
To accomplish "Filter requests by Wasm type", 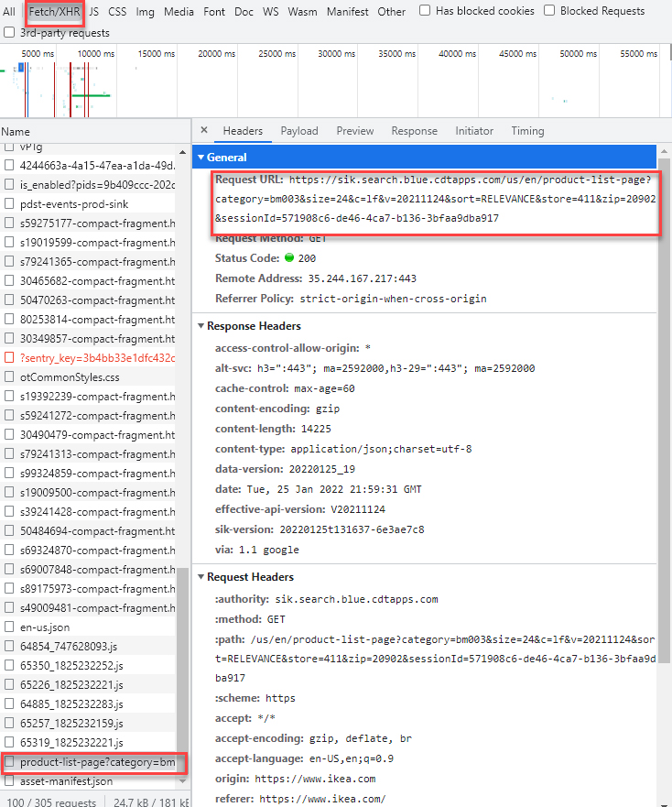I will 302,12.
